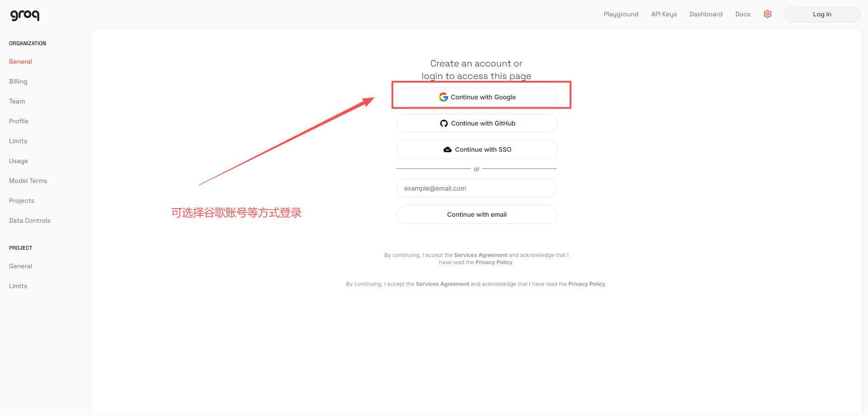Open Billing in the sidebar
This screenshot has height=415, width=868.
18,81
